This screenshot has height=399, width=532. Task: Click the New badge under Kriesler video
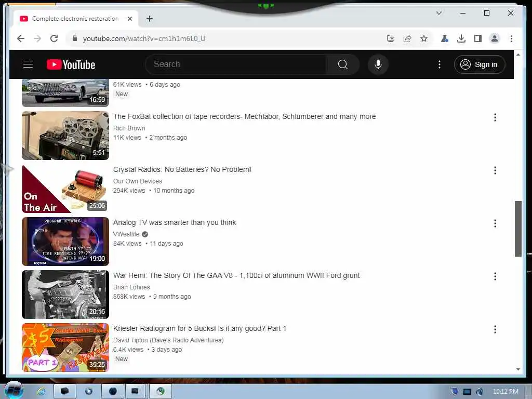pyautogui.click(x=122, y=359)
